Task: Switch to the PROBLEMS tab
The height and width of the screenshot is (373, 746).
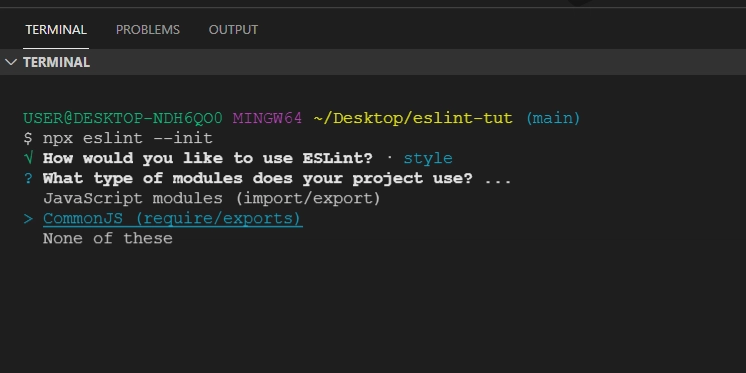Action: tap(147, 29)
